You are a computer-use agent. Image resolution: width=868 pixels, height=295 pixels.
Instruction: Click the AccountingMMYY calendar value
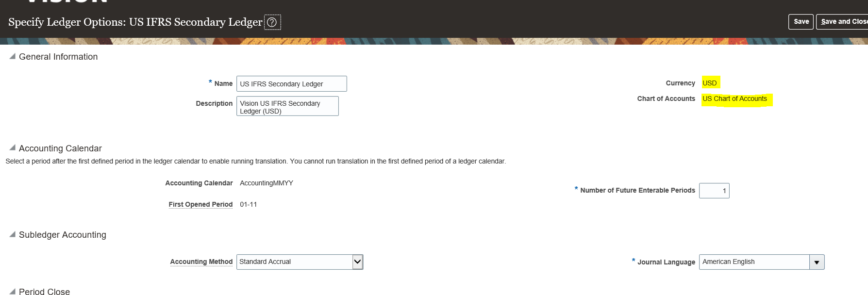coord(267,183)
